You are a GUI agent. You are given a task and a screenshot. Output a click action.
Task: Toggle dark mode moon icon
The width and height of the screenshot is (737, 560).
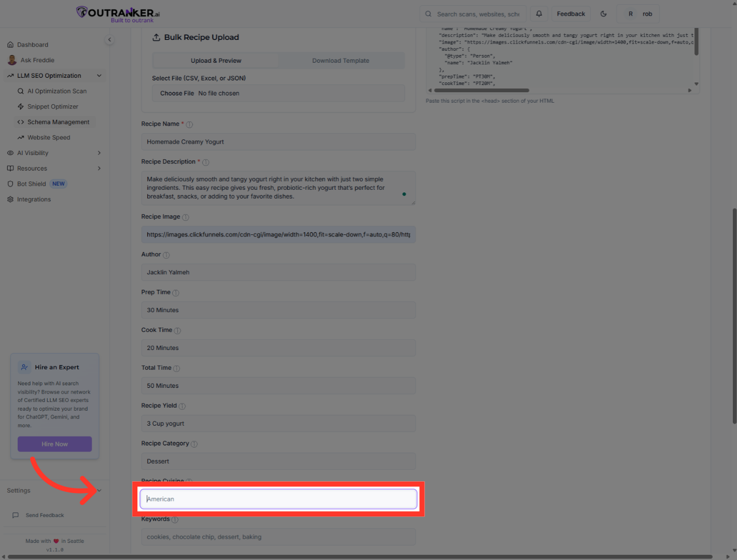(x=604, y=14)
